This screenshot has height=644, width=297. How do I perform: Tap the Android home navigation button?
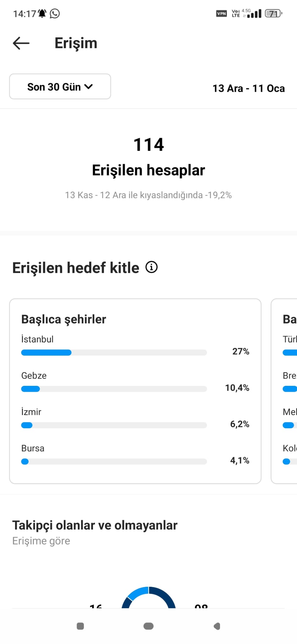click(148, 626)
